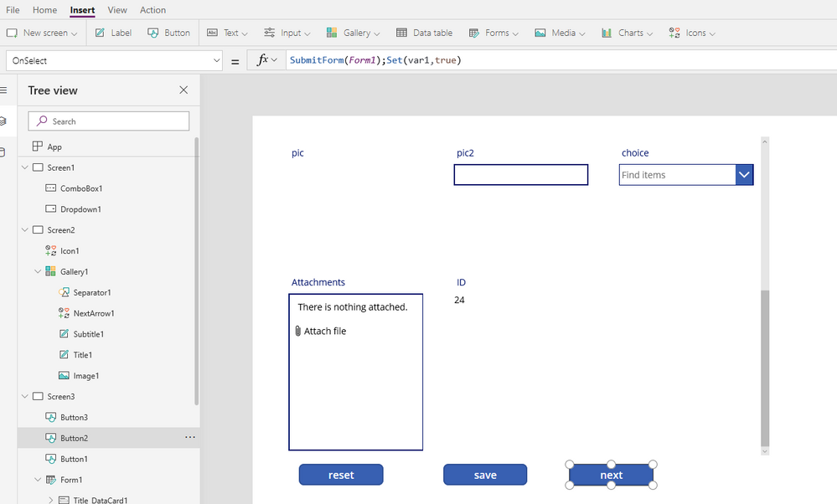Open the Input controls dropdown
Viewport: 837px width, 504px height.
pyautogui.click(x=287, y=33)
